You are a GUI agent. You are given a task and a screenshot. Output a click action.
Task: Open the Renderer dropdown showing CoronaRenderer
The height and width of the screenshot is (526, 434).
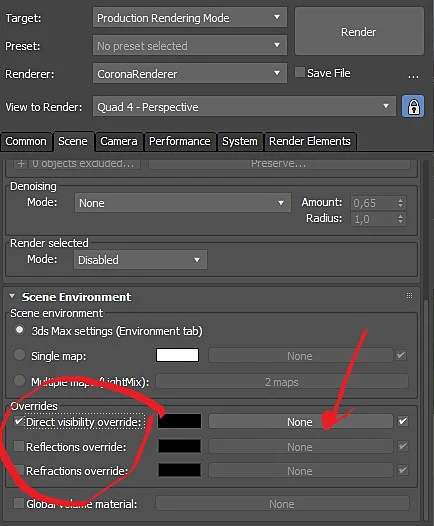coord(190,73)
